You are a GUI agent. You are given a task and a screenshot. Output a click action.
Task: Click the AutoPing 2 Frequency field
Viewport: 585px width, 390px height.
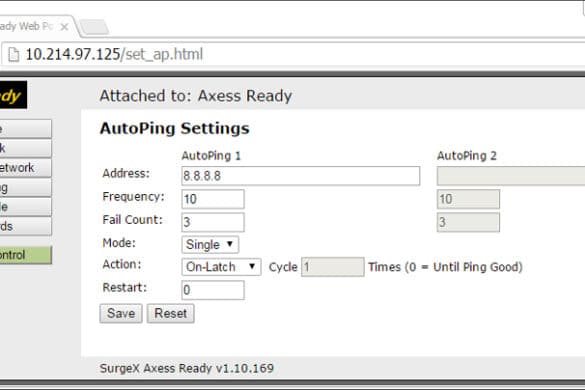click(468, 199)
